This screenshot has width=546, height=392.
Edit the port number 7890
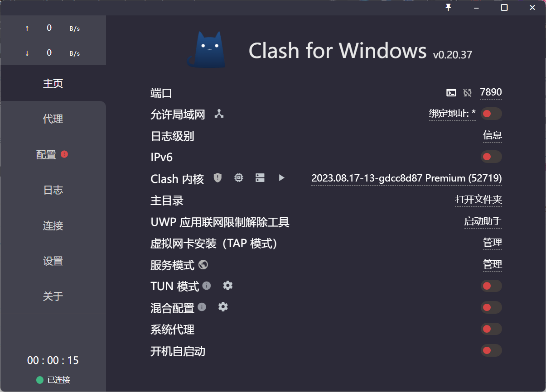[491, 92]
